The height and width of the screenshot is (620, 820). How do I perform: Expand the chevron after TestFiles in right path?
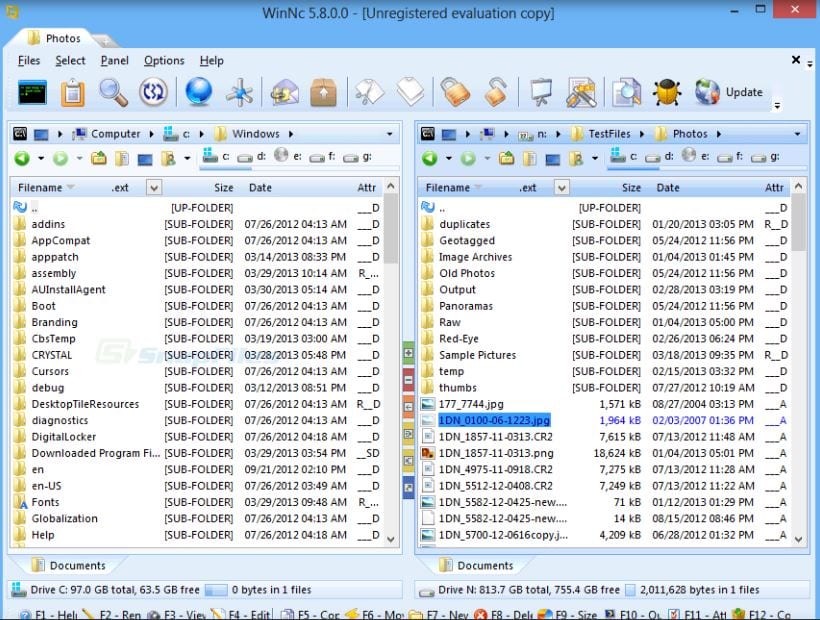642,134
